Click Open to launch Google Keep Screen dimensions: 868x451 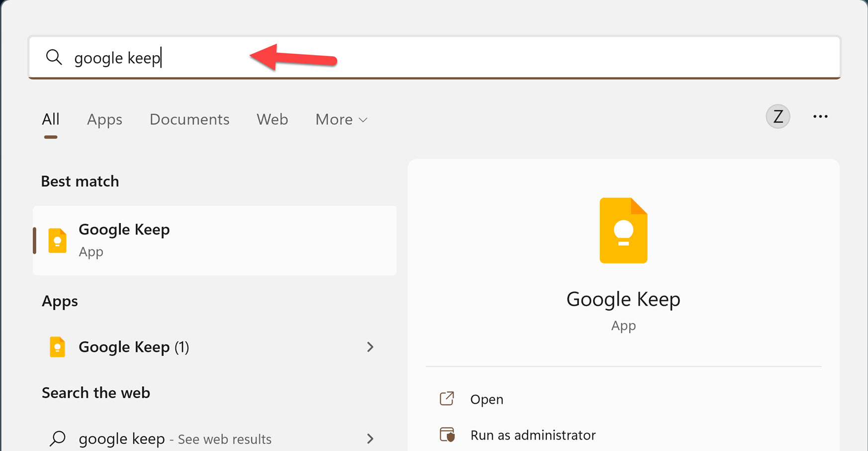pyautogui.click(x=486, y=399)
